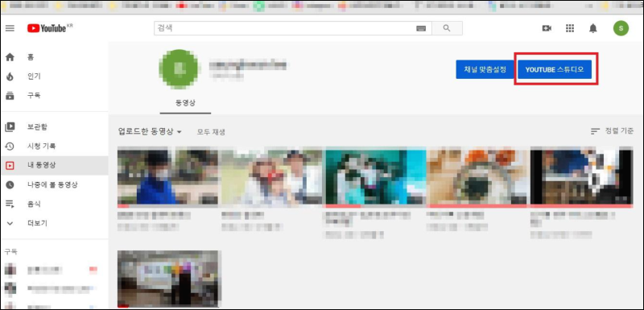Viewport: 644px width, 310px height.
Task: Open the YouTube apps grid icon
Action: pos(570,28)
